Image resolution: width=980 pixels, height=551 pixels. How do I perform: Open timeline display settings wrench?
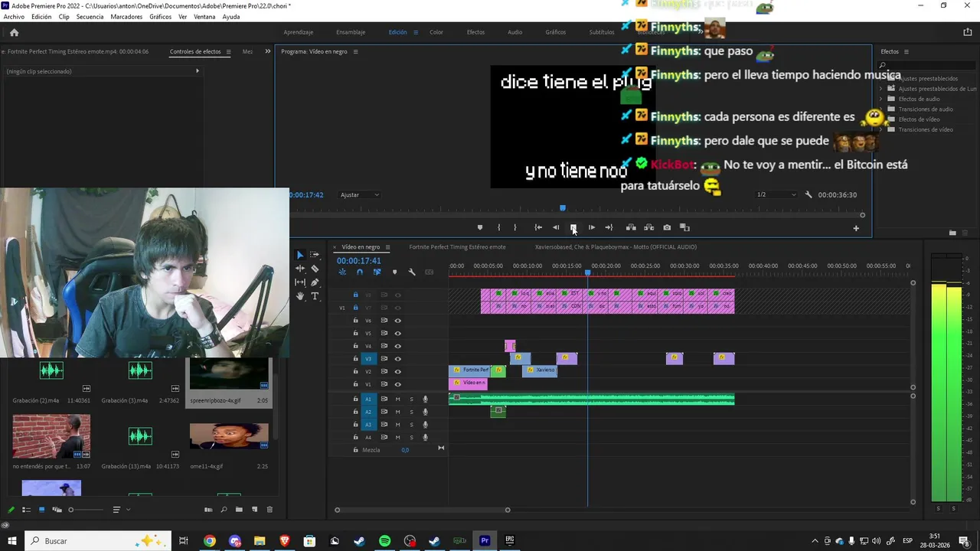pyautogui.click(x=412, y=272)
